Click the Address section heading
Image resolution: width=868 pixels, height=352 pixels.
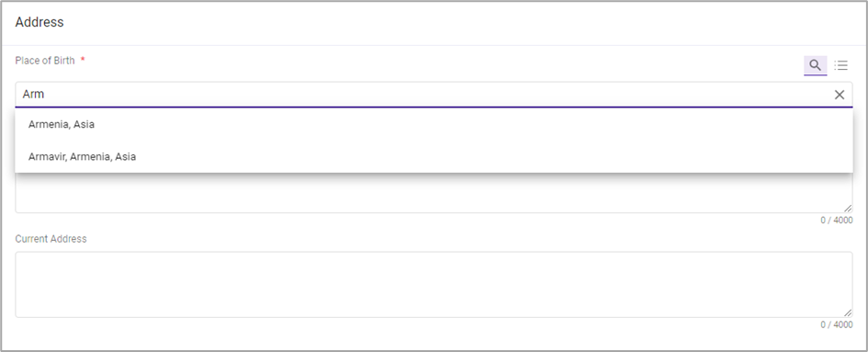point(39,22)
